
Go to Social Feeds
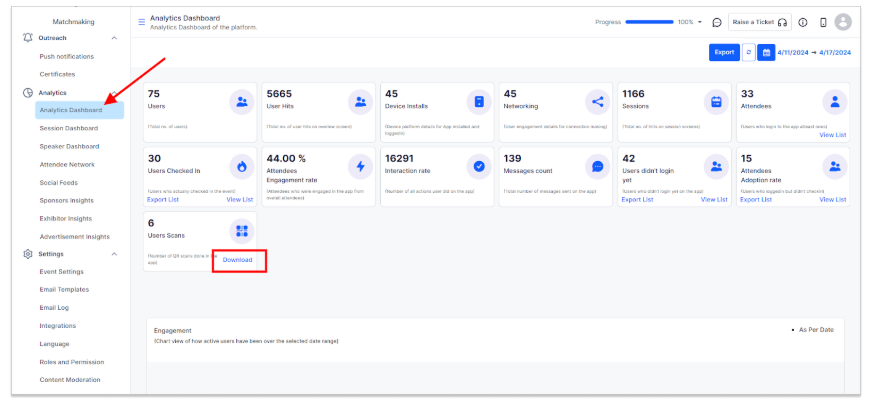point(58,183)
